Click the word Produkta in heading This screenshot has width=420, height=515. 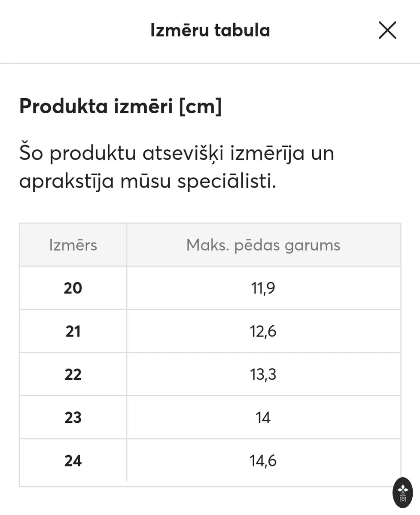(63, 106)
